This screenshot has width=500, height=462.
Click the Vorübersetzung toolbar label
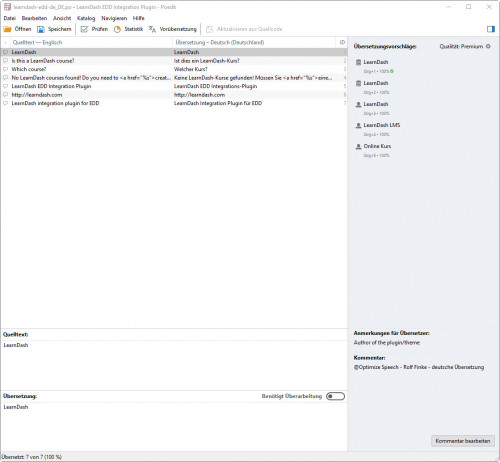[x=178, y=29]
